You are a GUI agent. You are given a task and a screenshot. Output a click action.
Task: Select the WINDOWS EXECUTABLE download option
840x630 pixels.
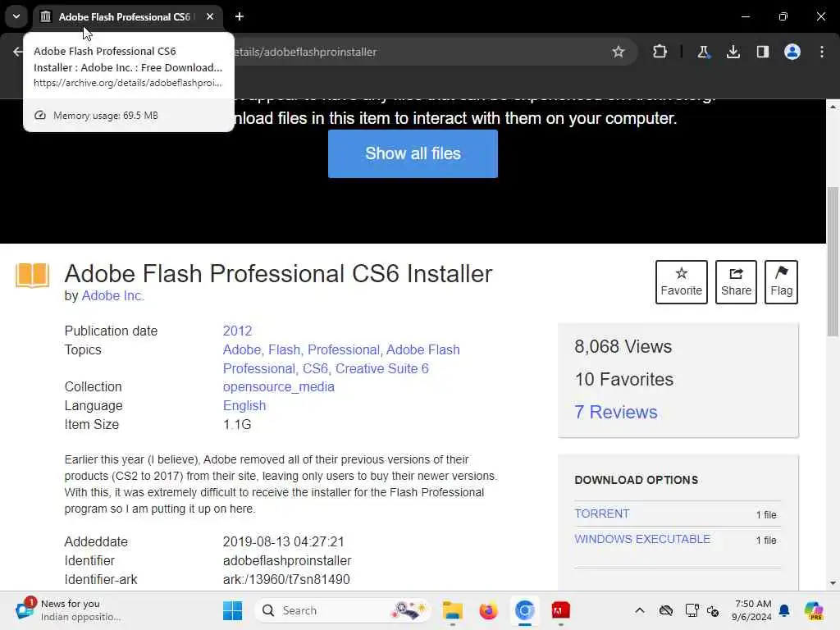tap(642, 539)
